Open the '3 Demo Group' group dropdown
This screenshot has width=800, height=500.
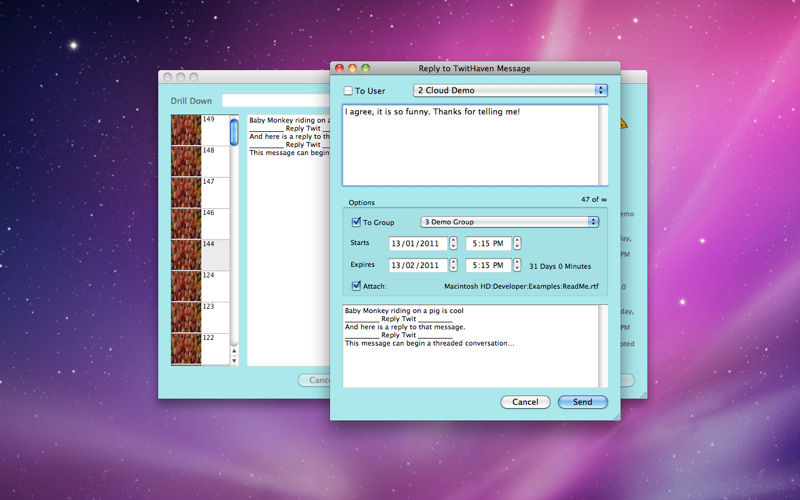(x=509, y=222)
